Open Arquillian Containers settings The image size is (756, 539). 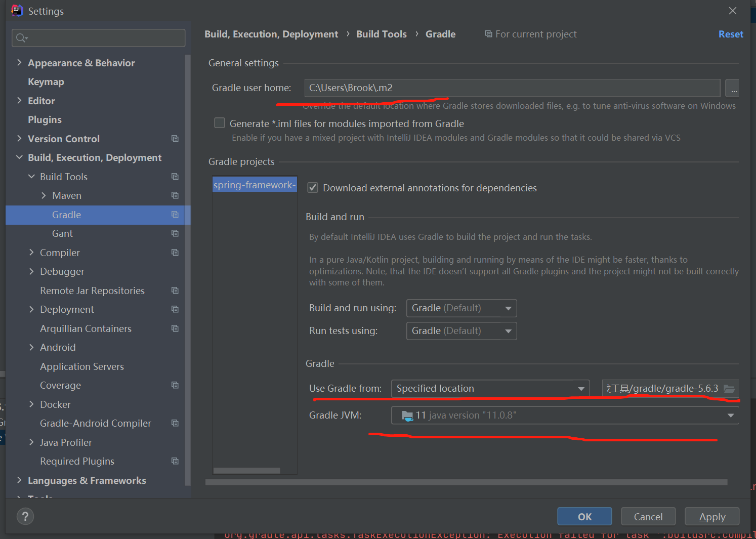(86, 328)
